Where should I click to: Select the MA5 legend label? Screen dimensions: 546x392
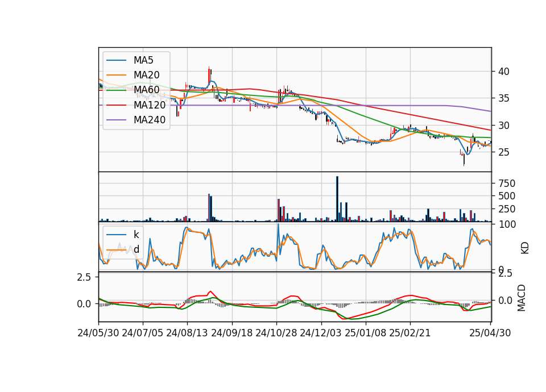pos(143,60)
